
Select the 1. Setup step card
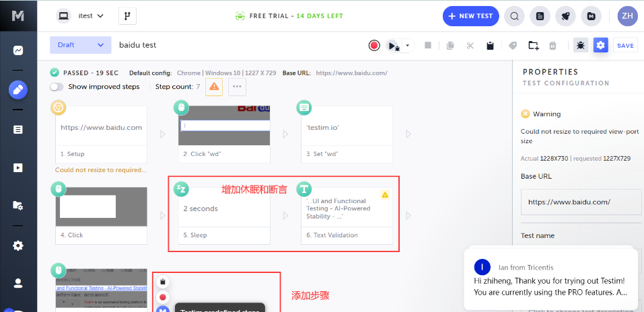point(101,134)
